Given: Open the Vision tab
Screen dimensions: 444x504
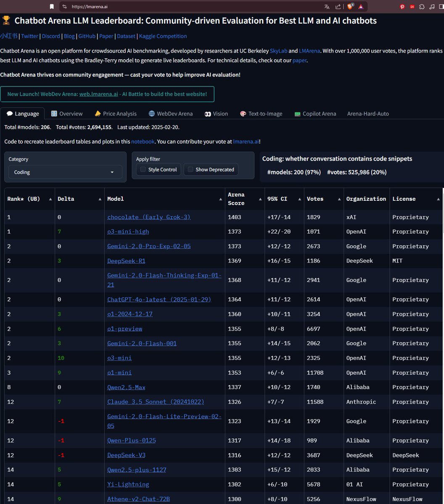Looking at the screenshot, I should click(216, 114).
